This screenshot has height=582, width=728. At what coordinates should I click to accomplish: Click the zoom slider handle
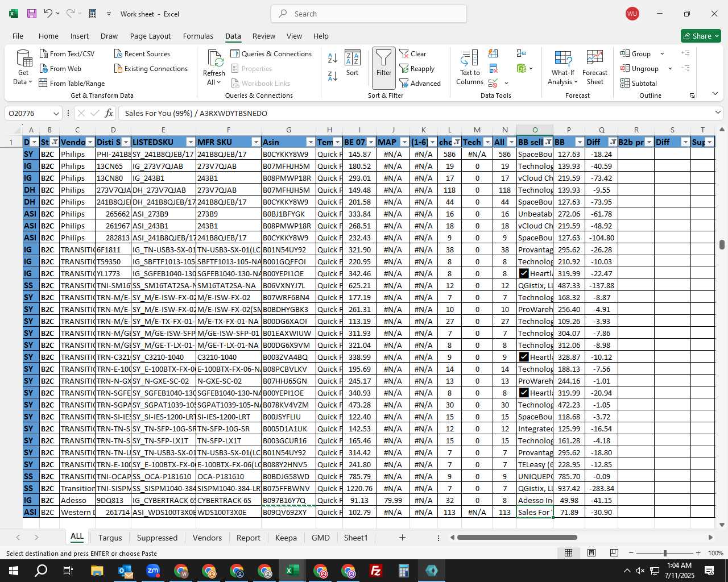(665, 553)
